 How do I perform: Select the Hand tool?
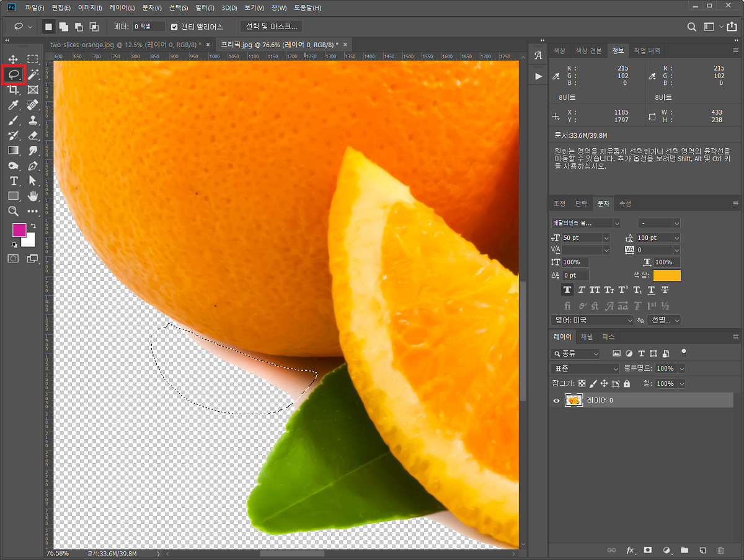33,196
